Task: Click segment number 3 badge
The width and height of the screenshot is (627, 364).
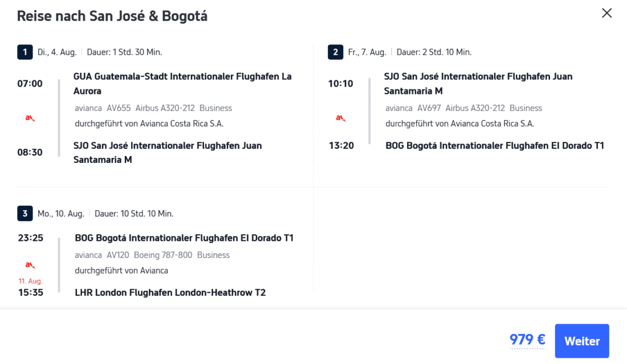Action: pos(25,214)
